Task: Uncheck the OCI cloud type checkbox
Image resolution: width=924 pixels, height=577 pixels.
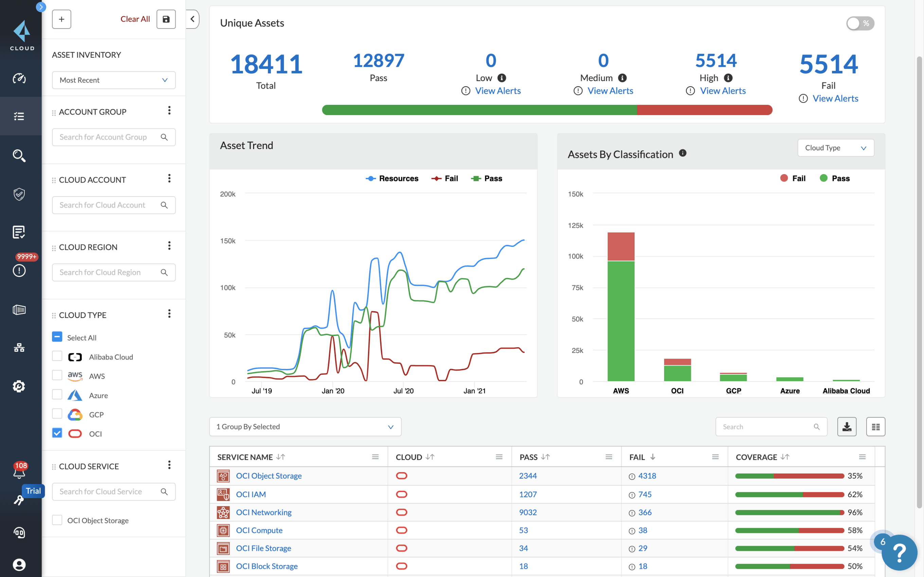Action: 57,433
